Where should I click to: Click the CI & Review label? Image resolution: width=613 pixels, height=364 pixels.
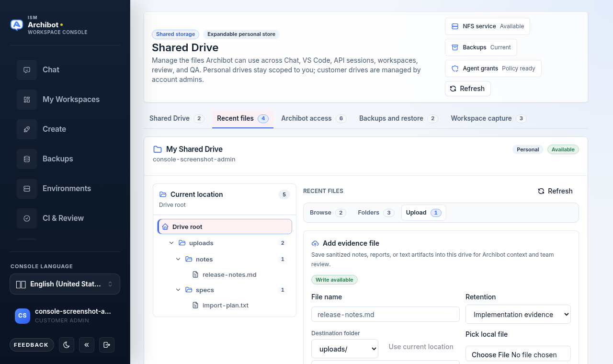point(63,218)
